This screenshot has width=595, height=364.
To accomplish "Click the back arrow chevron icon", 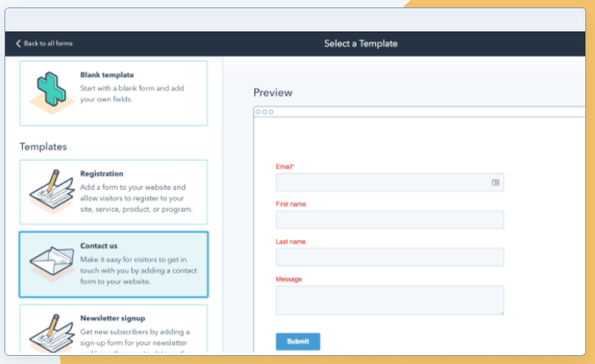I will (x=19, y=43).
